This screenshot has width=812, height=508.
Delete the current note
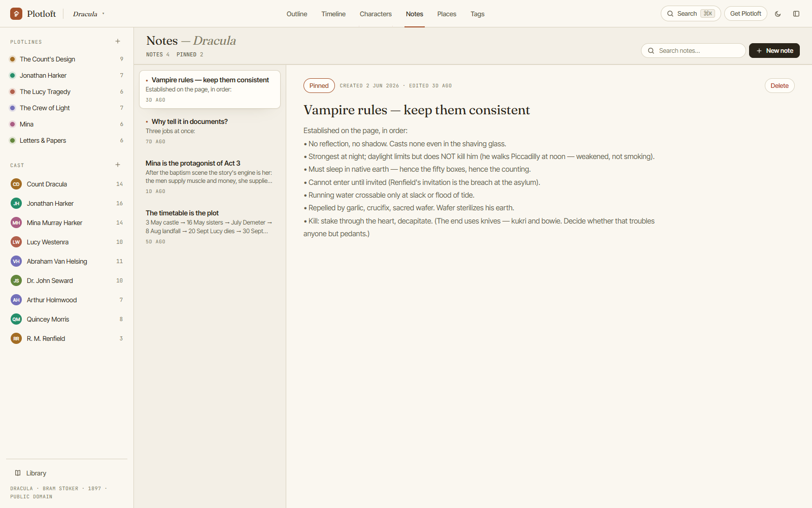click(780, 85)
